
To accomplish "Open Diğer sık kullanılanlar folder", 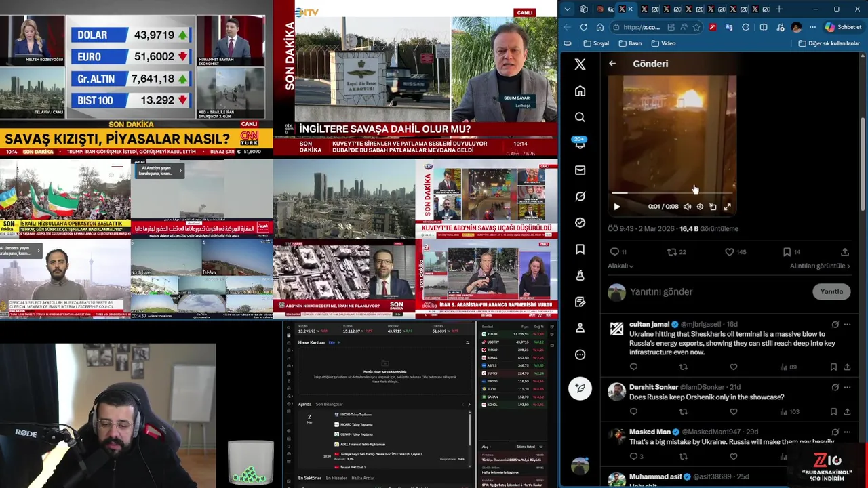I will click(829, 43).
